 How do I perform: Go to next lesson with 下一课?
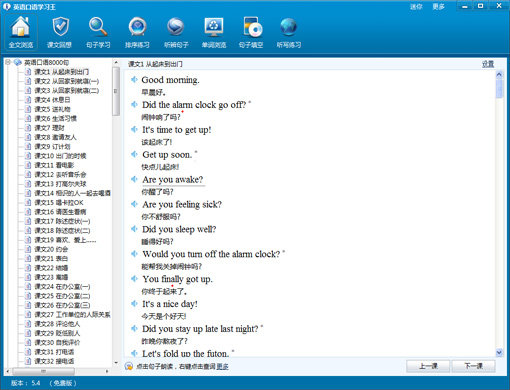coord(474,366)
